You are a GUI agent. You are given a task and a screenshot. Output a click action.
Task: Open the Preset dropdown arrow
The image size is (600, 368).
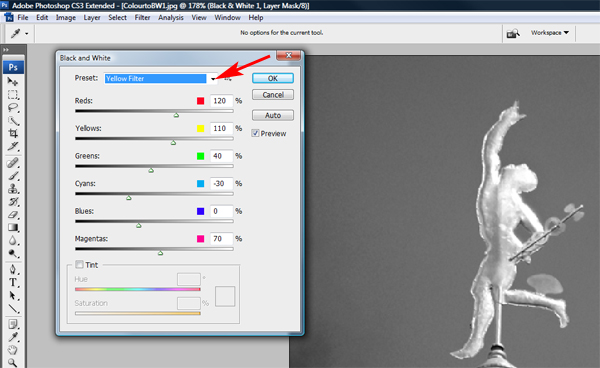tap(213, 79)
